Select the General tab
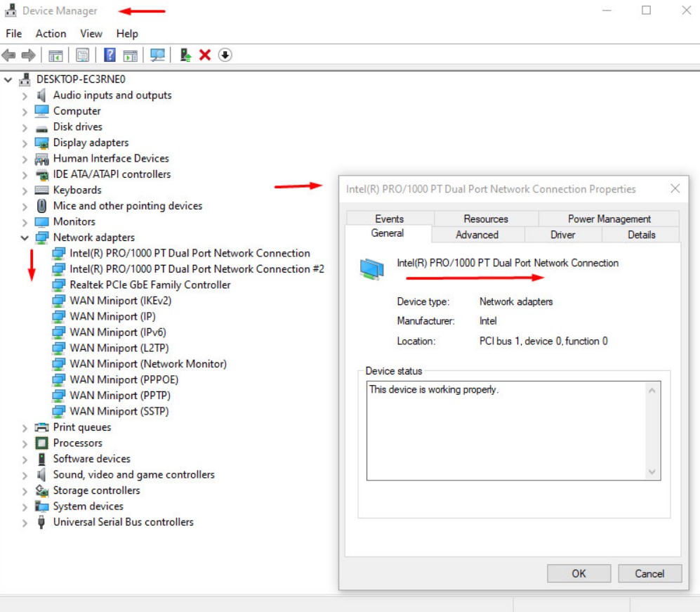The image size is (700, 612). 388,233
